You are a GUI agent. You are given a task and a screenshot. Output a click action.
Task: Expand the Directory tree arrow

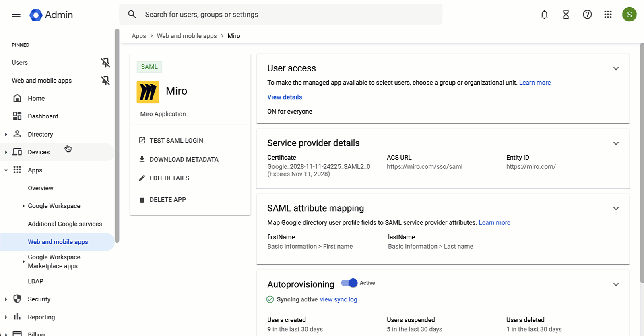coord(6,134)
